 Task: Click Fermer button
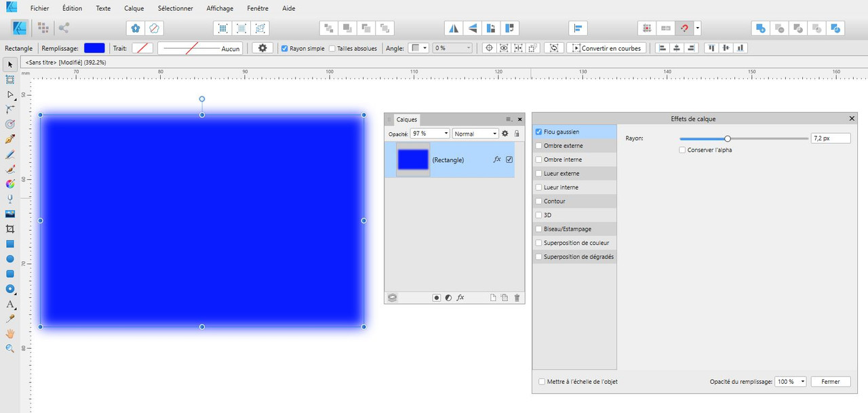831,382
